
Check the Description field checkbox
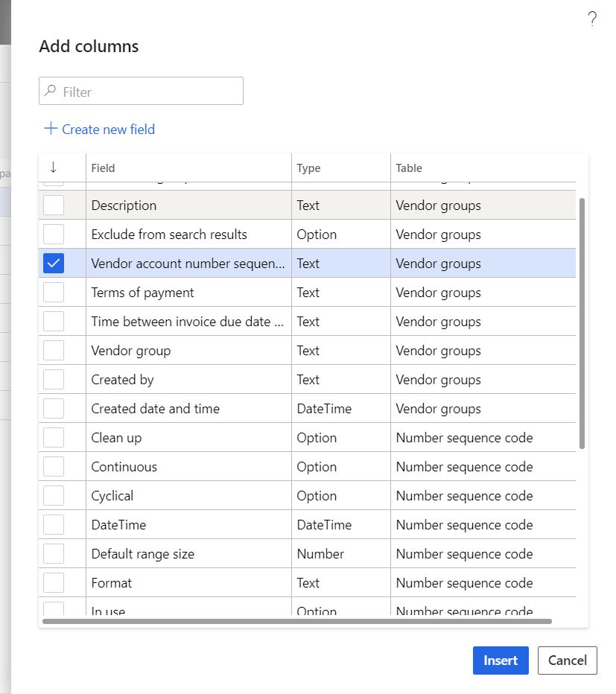pyautogui.click(x=52, y=205)
